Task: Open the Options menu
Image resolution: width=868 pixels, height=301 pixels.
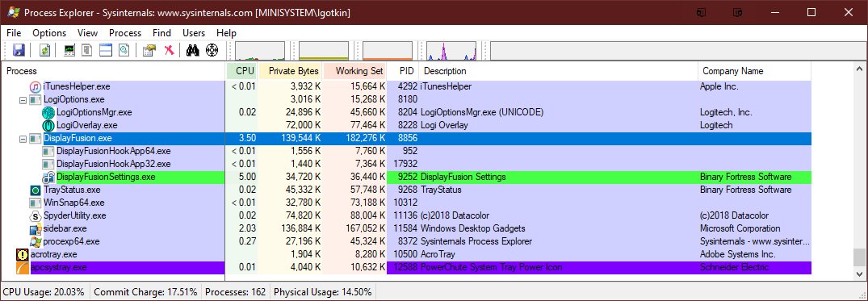Action: click(49, 32)
